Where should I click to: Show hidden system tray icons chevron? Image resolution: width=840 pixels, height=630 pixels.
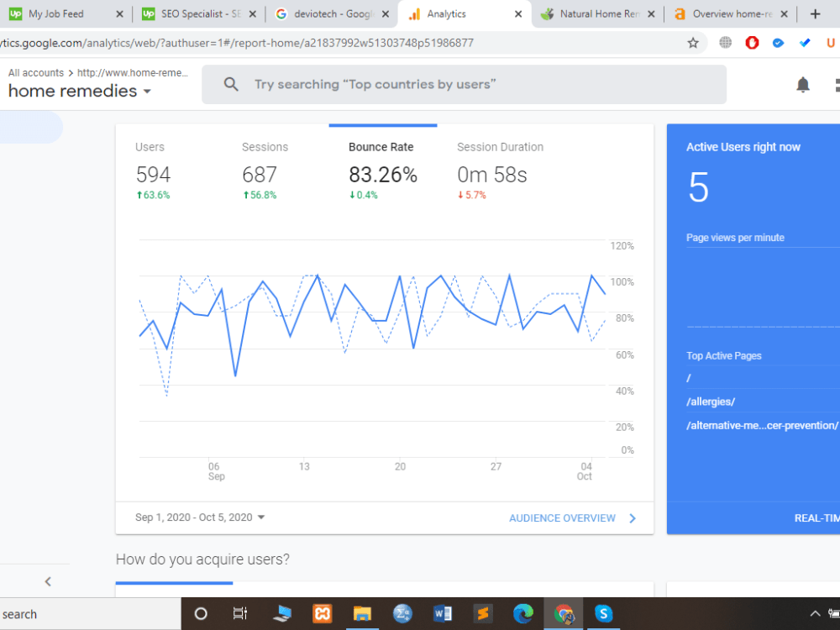pyautogui.click(x=815, y=614)
